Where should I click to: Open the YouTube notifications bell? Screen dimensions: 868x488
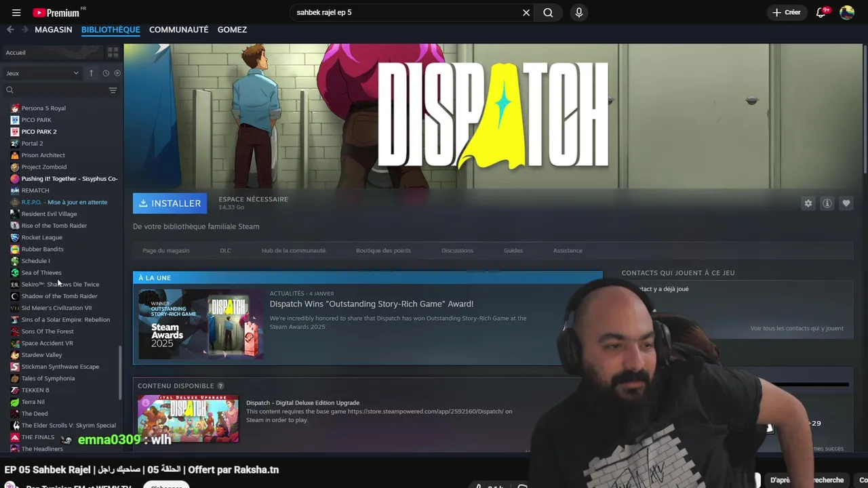821,12
